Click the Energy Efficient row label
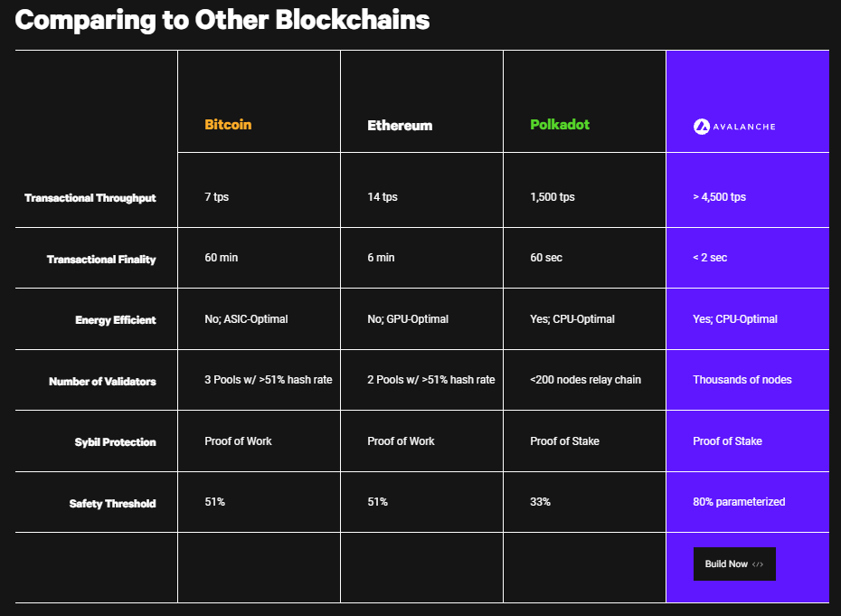The width and height of the screenshot is (841, 616). click(116, 320)
